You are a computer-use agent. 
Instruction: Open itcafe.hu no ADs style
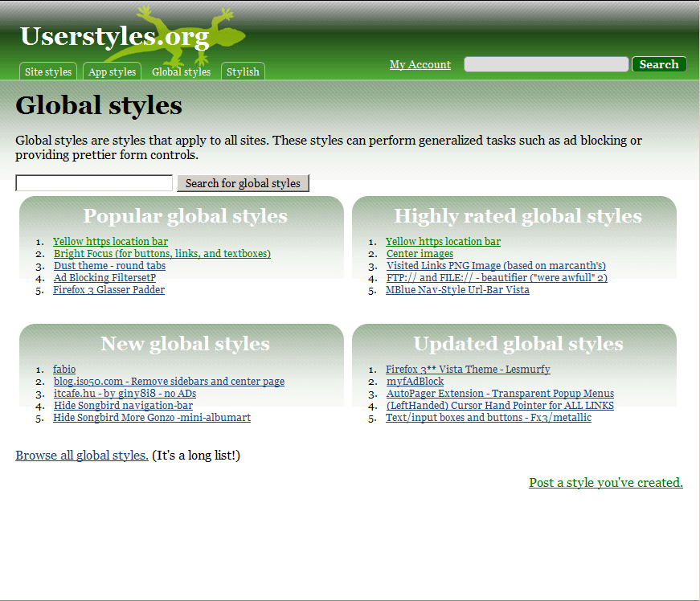pos(125,394)
